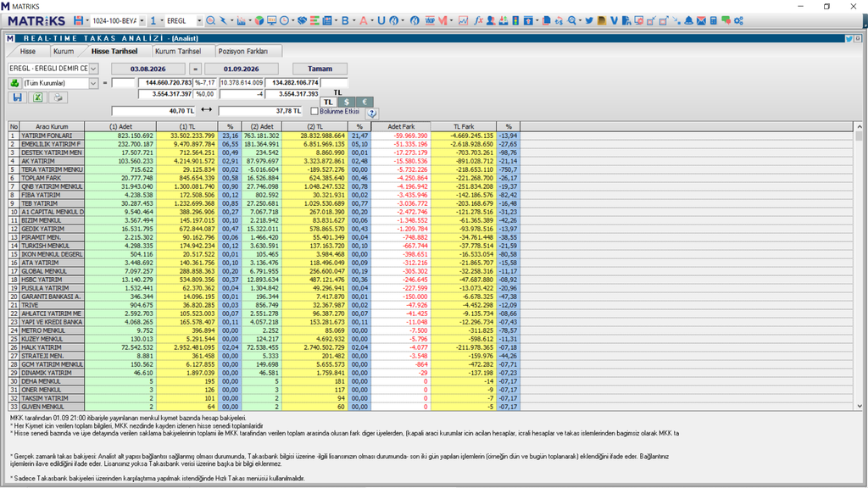The image size is (868, 488).
Task: Select the euro currency toggle
Action: (364, 102)
